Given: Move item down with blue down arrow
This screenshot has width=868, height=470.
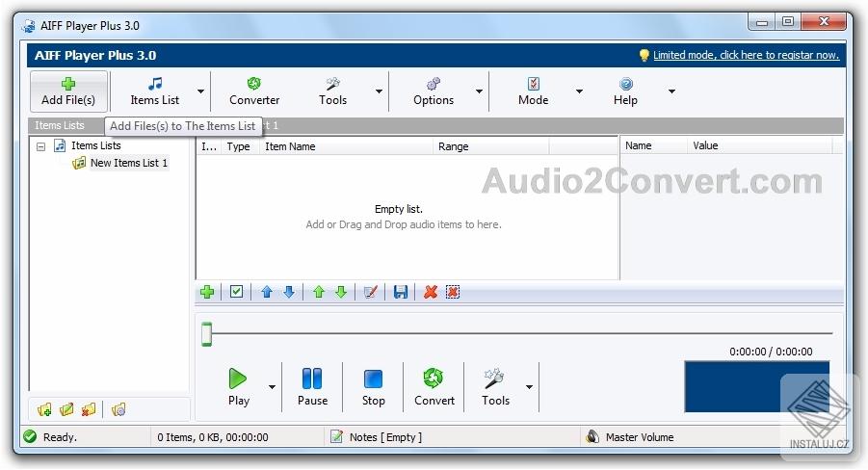Looking at the screenshot, I should (289, 292).
